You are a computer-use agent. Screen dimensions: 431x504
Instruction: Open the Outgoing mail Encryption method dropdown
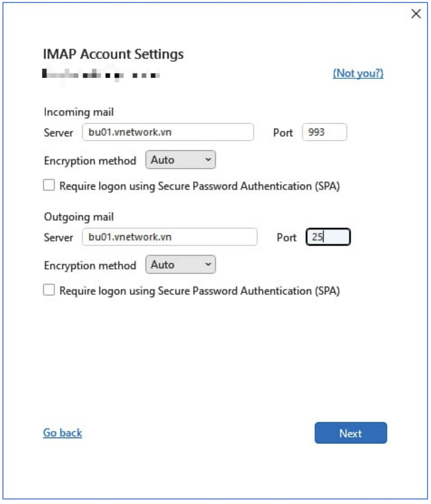[180, 265]
